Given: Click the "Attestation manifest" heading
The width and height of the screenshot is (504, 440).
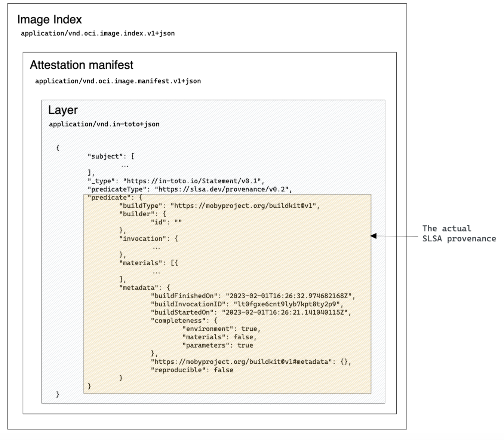Looking at the screenshot, I should [x=82, y=65].
